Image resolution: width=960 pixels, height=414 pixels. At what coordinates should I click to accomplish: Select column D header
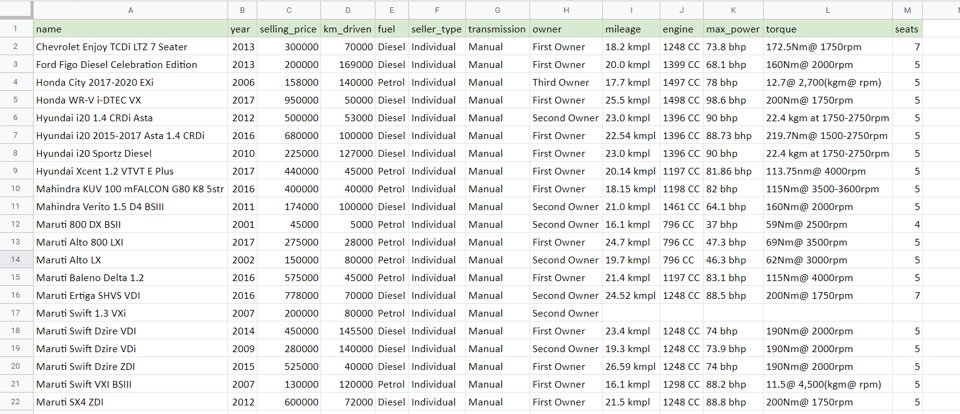click(x=348, y=10)
